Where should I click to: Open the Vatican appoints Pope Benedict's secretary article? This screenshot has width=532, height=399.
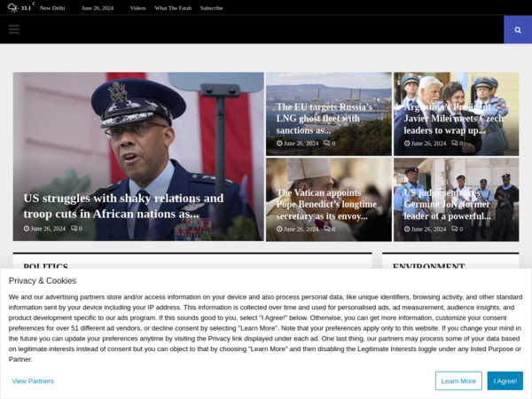coord(326,204)
